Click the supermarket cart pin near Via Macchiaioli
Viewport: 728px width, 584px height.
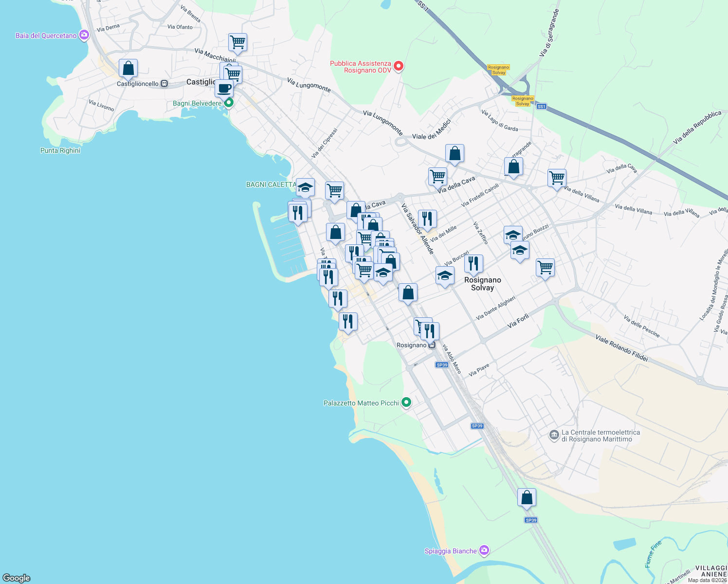(x=237, y=42)
